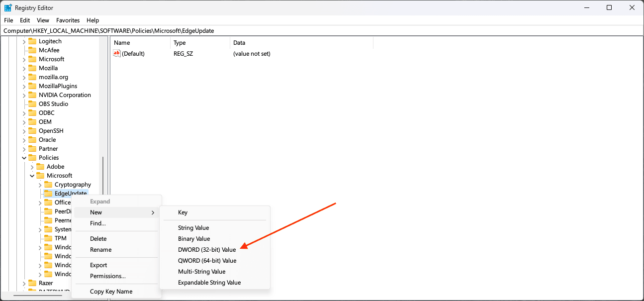
Task: Click the OEM folder icon
Action: 32,122
